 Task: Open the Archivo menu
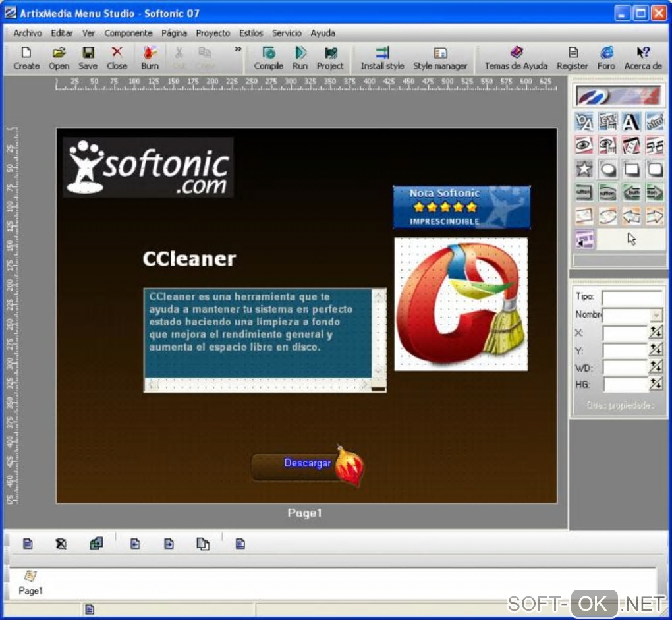(28, 33)
